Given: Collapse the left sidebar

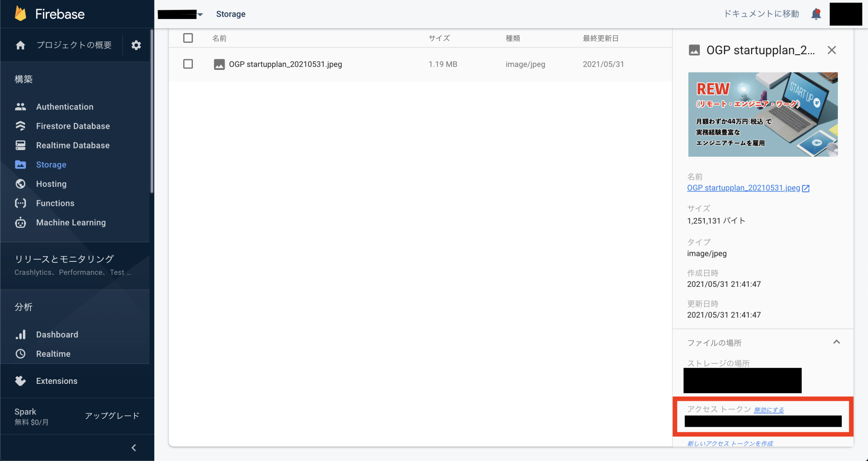Looking at the screenshot, I should click(134, 447).
